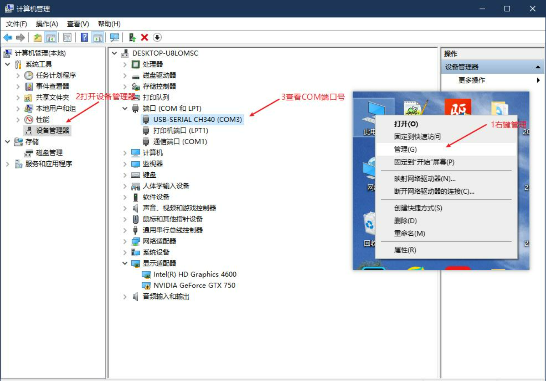546x392 pixels.
Task: Click the blue question mark Help icon
Action: pos(84,38)
